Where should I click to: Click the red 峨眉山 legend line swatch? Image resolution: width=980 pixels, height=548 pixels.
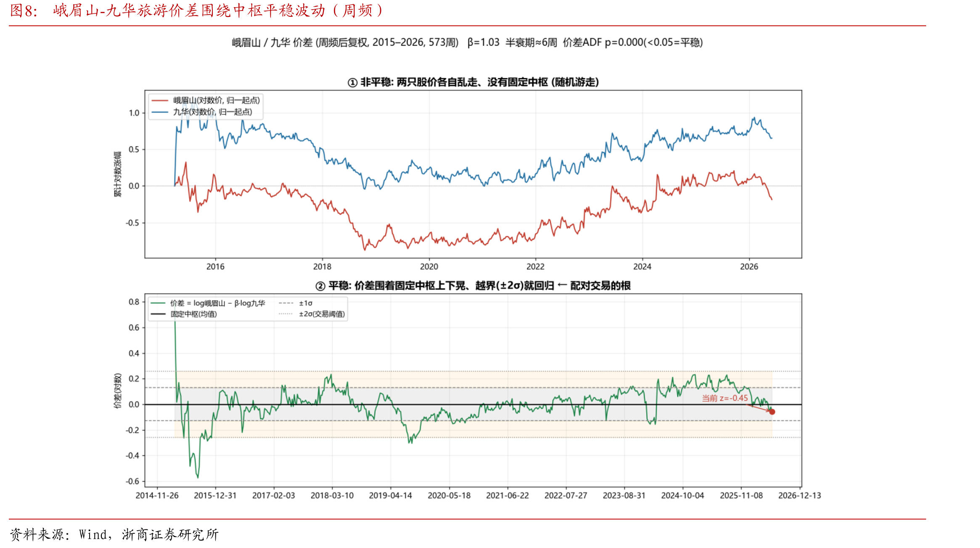click(160, 100)
